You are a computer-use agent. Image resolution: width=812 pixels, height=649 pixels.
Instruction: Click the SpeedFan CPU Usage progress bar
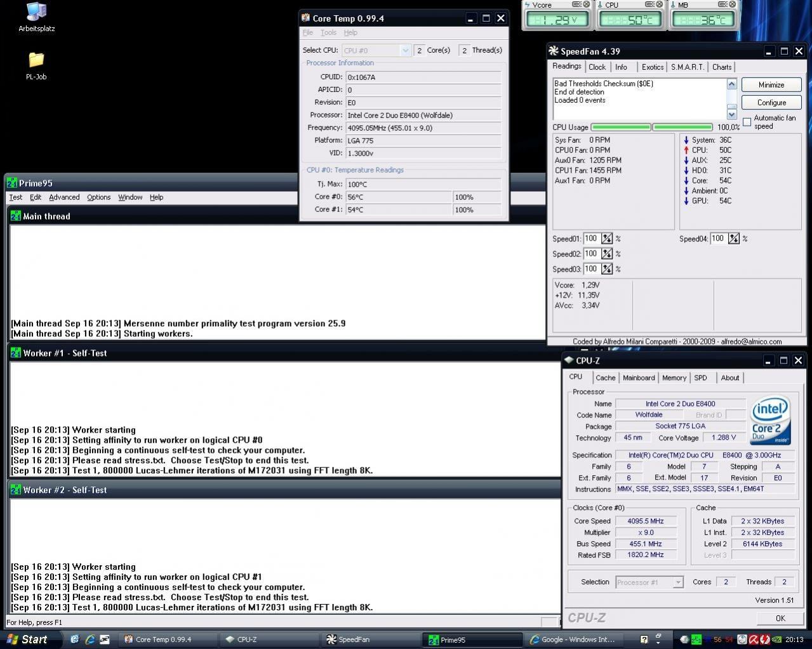coord(651,128)
